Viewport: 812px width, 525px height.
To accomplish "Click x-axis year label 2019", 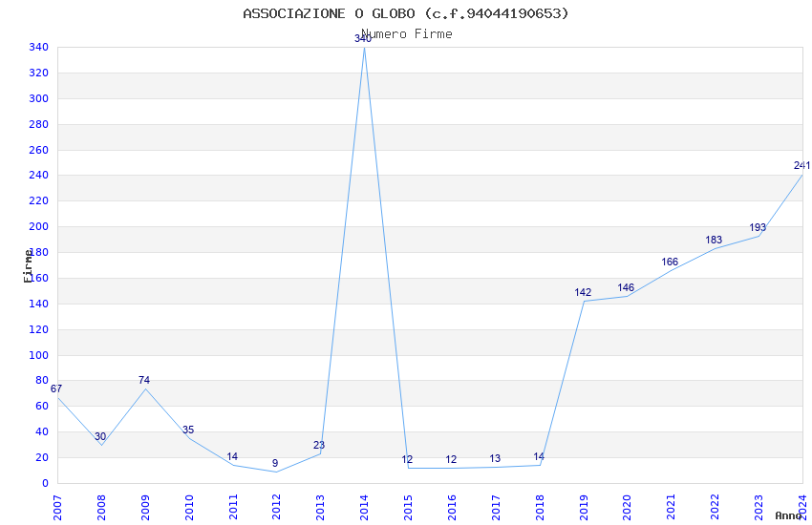I will (x=584, y=508).
